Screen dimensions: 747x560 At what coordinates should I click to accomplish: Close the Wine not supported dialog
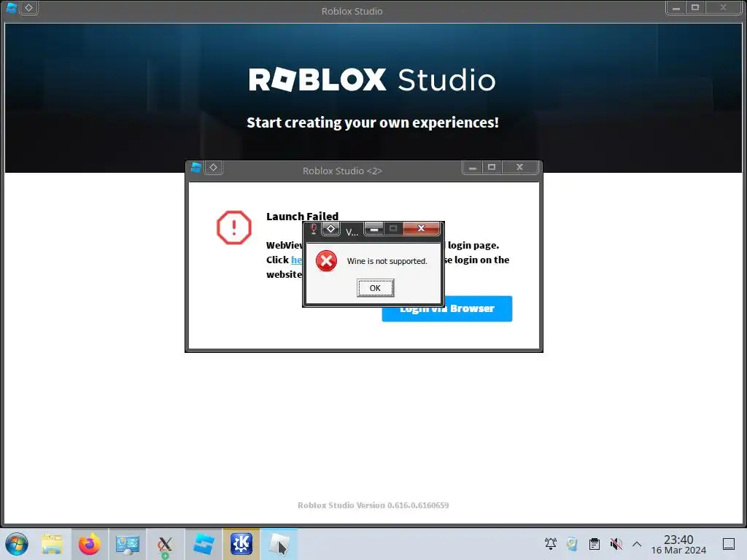pyautogui.click(x=421, y=228)
